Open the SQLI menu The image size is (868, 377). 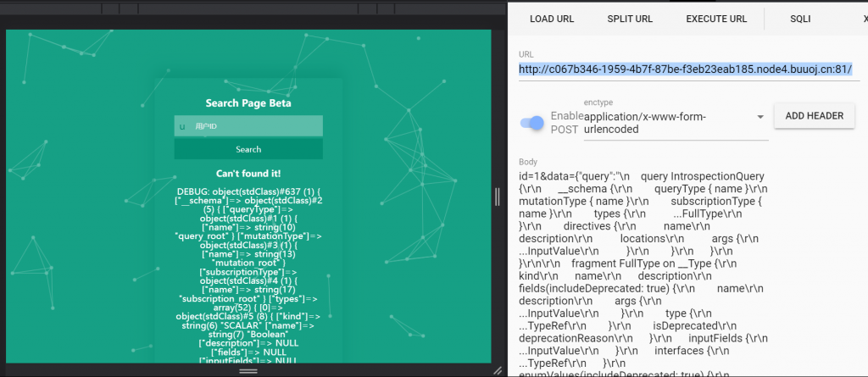pyautogui.click(x=800, y=19)
